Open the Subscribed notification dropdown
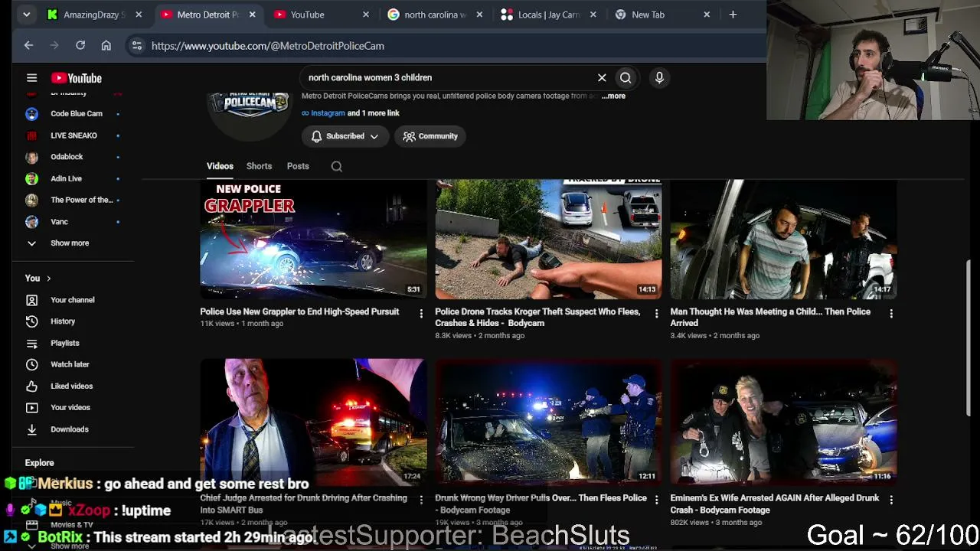Screen dimensions: 980x551 click(x=345, y=136)
